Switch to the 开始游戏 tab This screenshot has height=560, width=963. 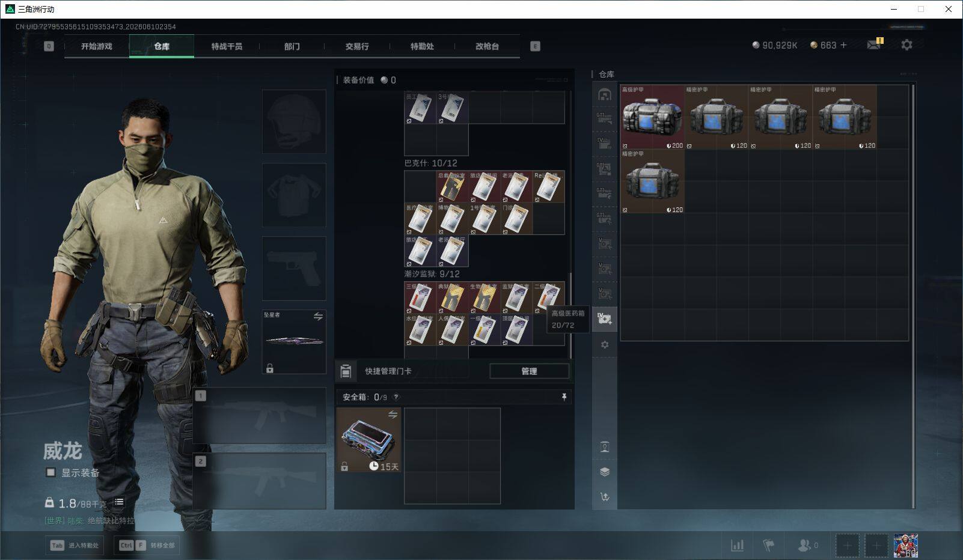pos(97,46)
